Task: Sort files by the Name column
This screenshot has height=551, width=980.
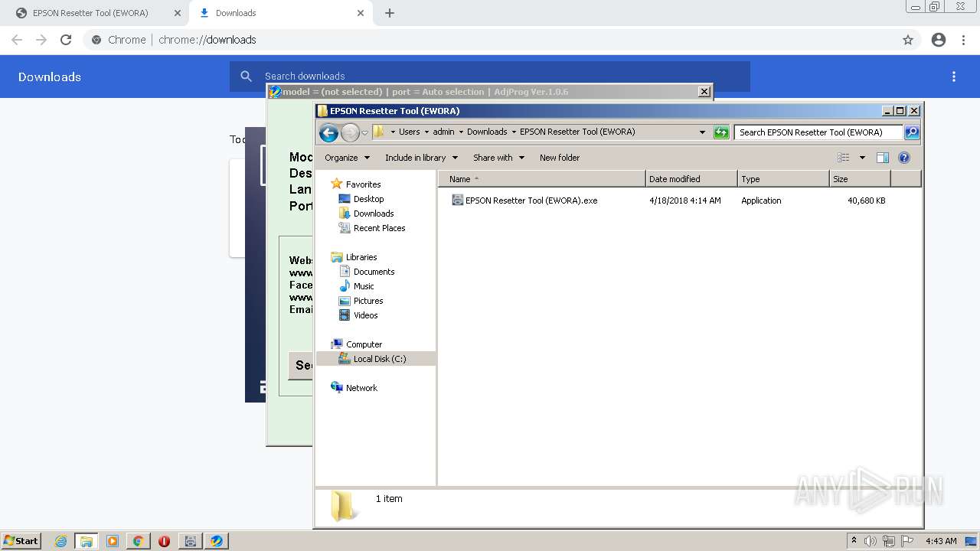Action: click(542, 179)
